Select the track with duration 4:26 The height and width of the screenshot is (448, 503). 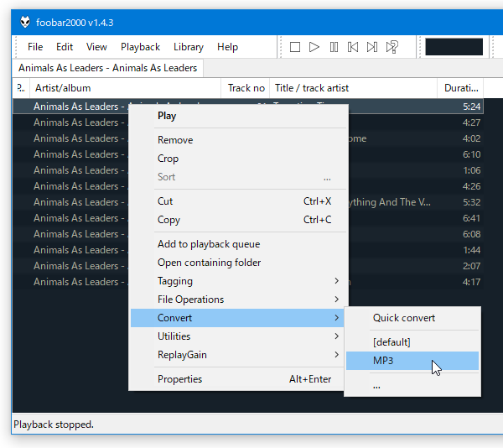coord(248,186)
